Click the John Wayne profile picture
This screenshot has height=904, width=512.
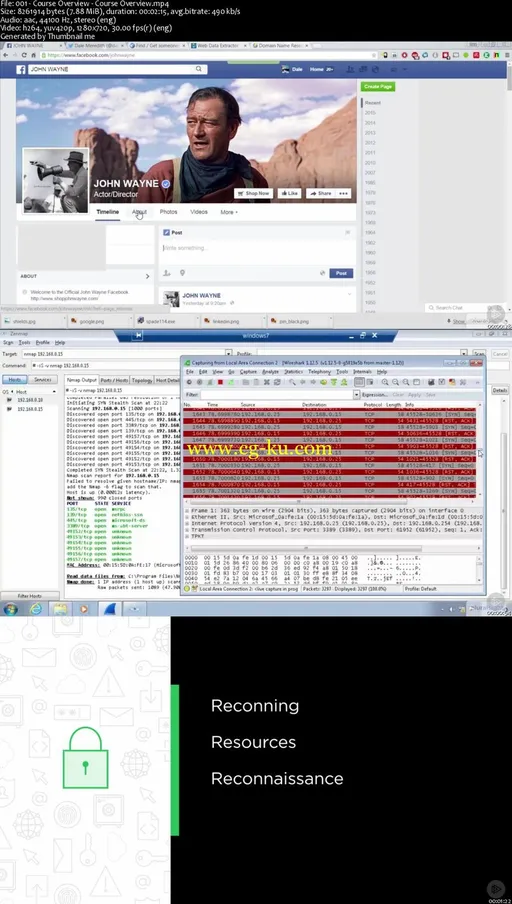pyautogui.click(x=56, y=181)
